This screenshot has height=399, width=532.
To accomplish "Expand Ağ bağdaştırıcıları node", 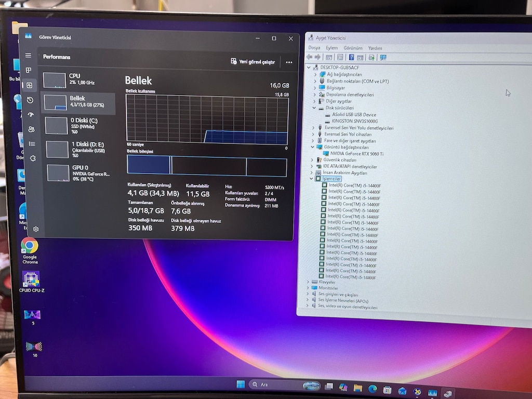I will (x=315, y=74).
